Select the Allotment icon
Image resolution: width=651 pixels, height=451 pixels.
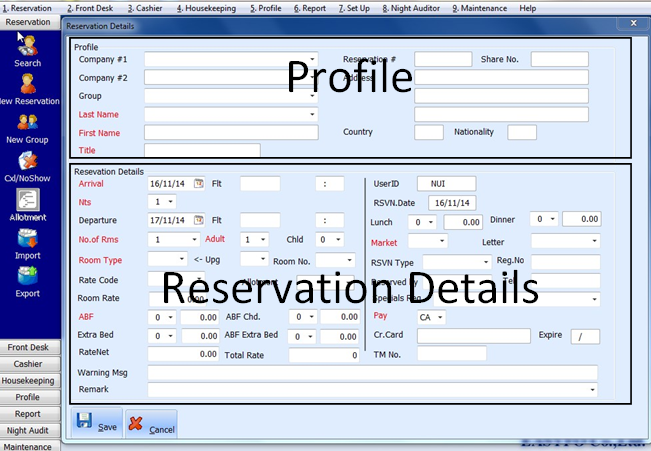[28, 200]
